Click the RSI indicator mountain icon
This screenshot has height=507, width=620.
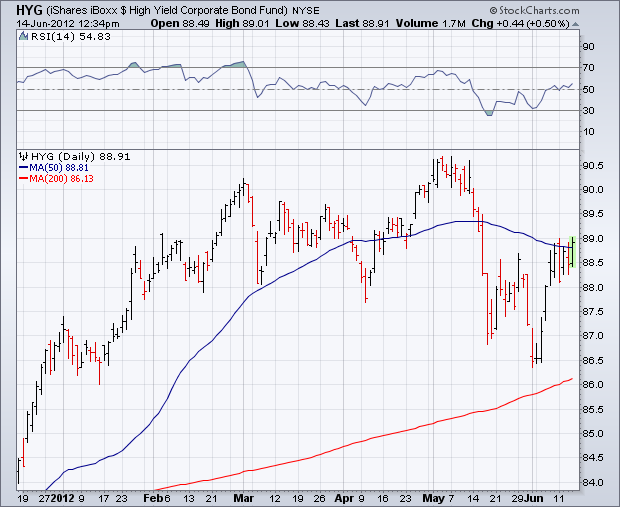[x=24, y=36]
